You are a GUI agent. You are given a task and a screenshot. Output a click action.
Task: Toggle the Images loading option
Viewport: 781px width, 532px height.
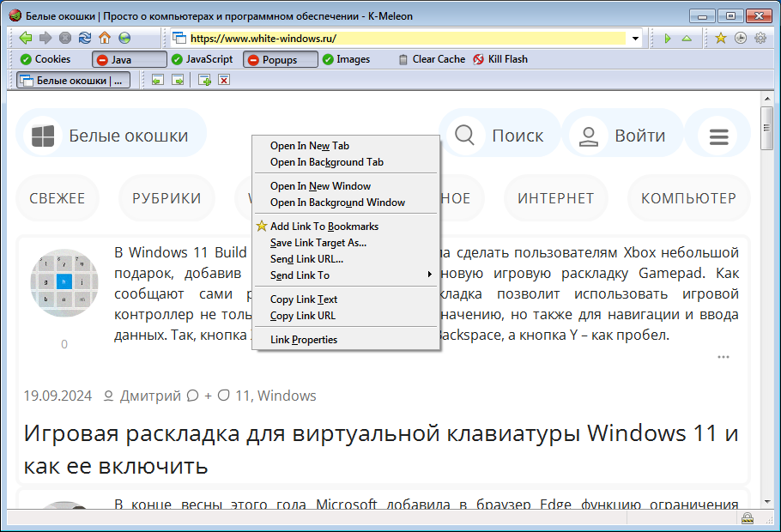click(x=346, y=59)
